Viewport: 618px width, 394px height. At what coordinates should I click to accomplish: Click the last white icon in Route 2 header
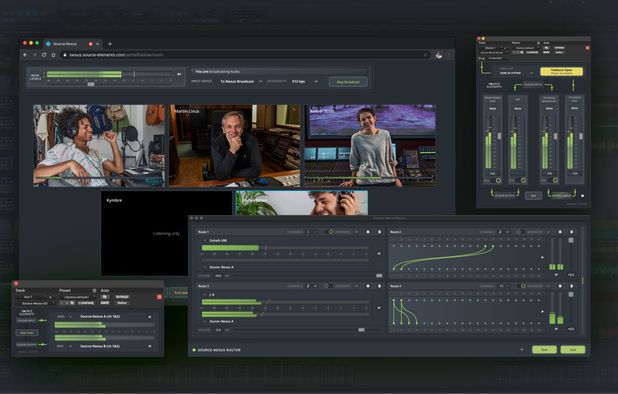[571, 232]
